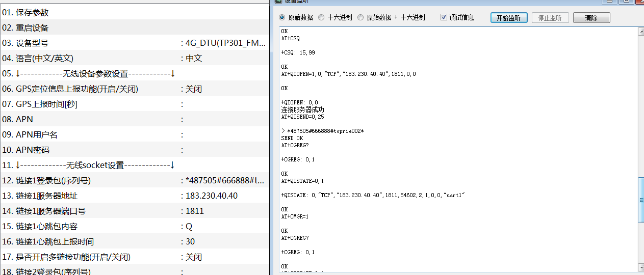Click the 开始监听 button
This screenshot has height=275, width=644.
pos(508,18)
